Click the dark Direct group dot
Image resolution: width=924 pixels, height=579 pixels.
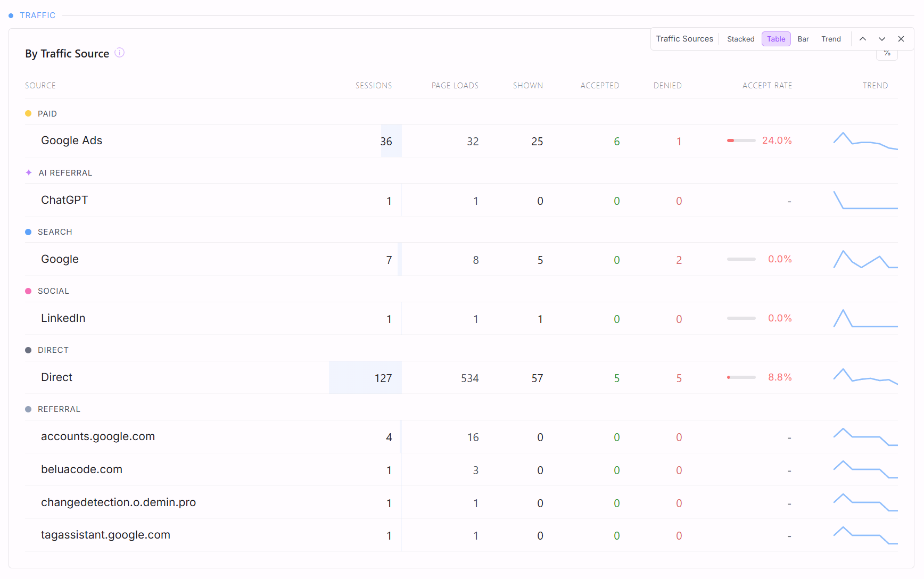pyautogui.click(x=28, y=350)
